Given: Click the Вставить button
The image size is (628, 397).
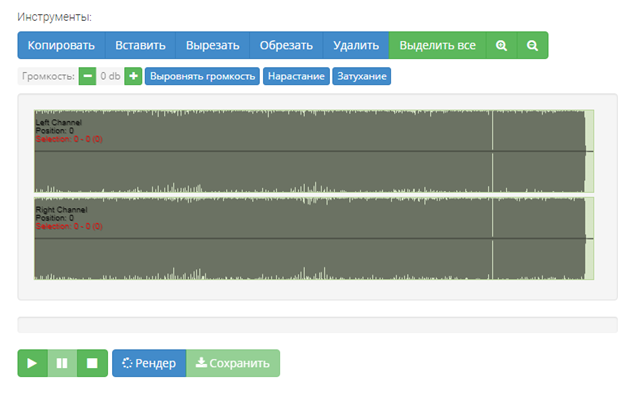Looking at the screenshot, I should [140, 45].
